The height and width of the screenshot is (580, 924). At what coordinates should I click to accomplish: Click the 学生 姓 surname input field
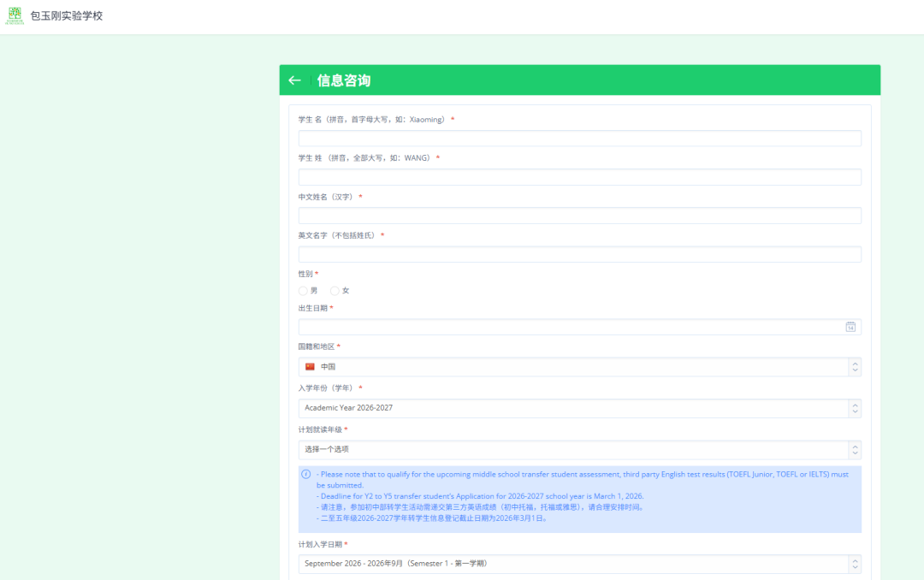tap(579, 177)
